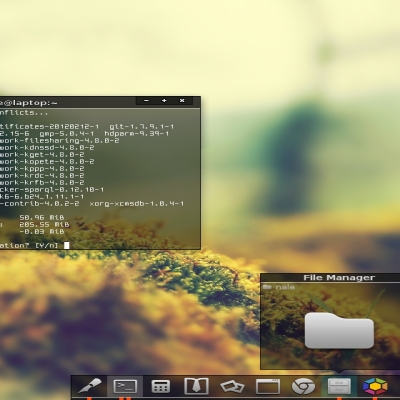Click 'work-krdc-4.8.0-2' terminal line

[42, 176]
